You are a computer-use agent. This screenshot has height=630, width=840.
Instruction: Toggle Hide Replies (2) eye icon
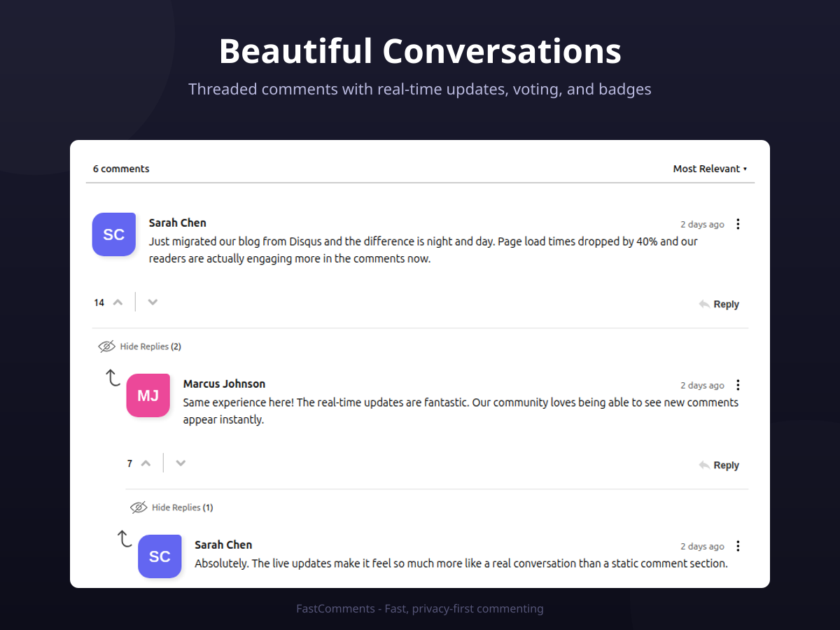[x=106, y=346]
